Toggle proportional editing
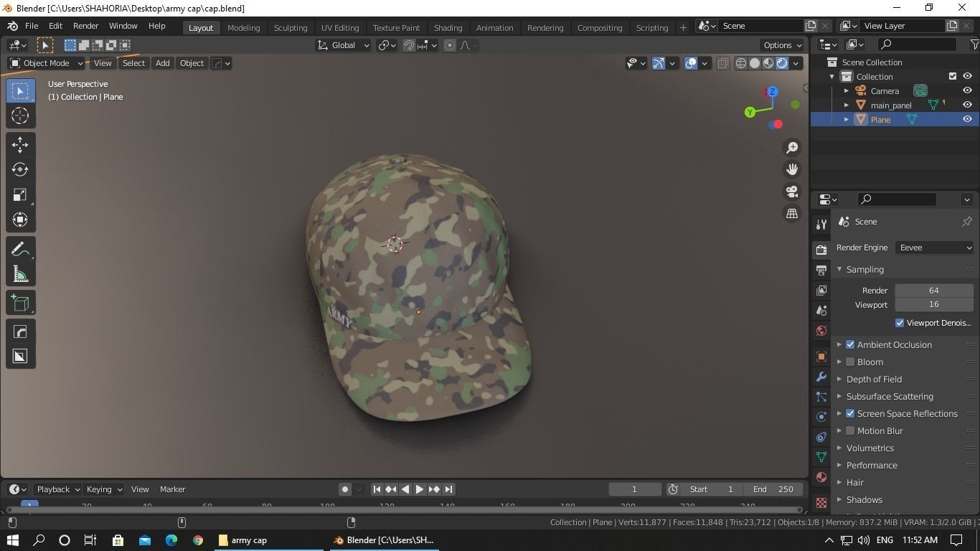 coord(450,45)
